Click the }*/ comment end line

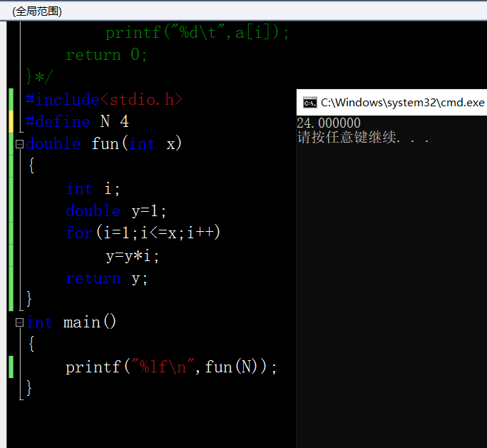(x=40, y=76)
